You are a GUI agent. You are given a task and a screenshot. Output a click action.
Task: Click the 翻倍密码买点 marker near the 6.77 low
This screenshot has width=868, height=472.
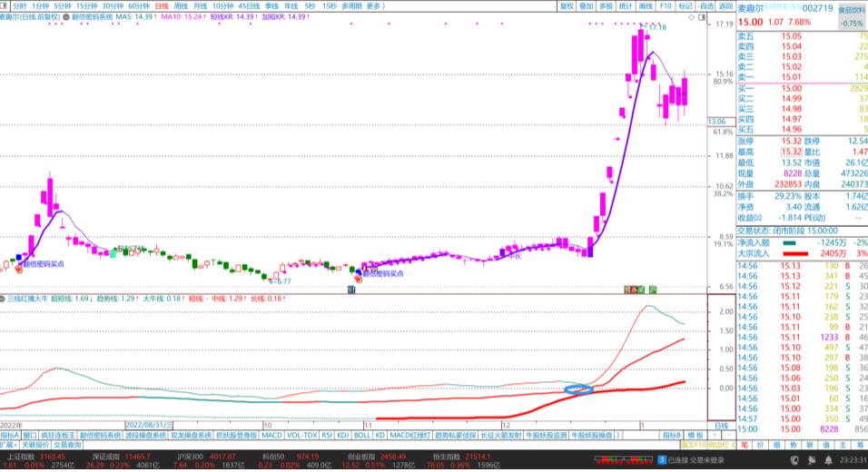(382, 274)
